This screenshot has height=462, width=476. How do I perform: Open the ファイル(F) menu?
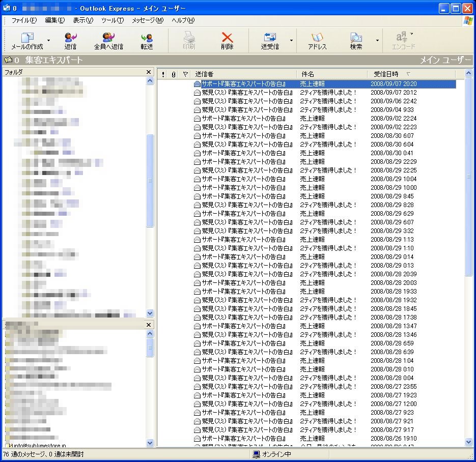(x=24, y=20)
